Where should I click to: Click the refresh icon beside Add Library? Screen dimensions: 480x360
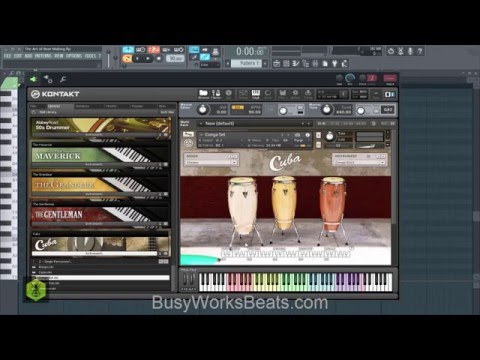[34, 112]
